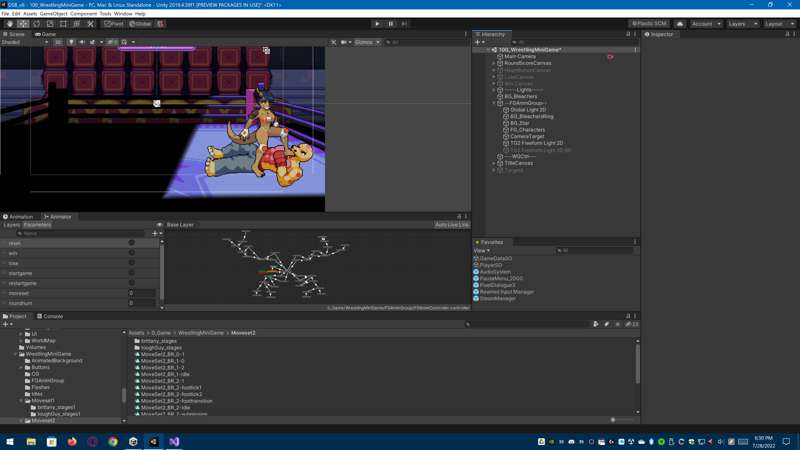Add a new Animator parameter with plus
Viewport: 800px width, 450px height.
tap(156, 234)
